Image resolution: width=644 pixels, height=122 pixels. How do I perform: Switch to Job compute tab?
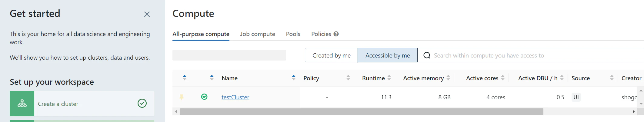tap(258, 34)
